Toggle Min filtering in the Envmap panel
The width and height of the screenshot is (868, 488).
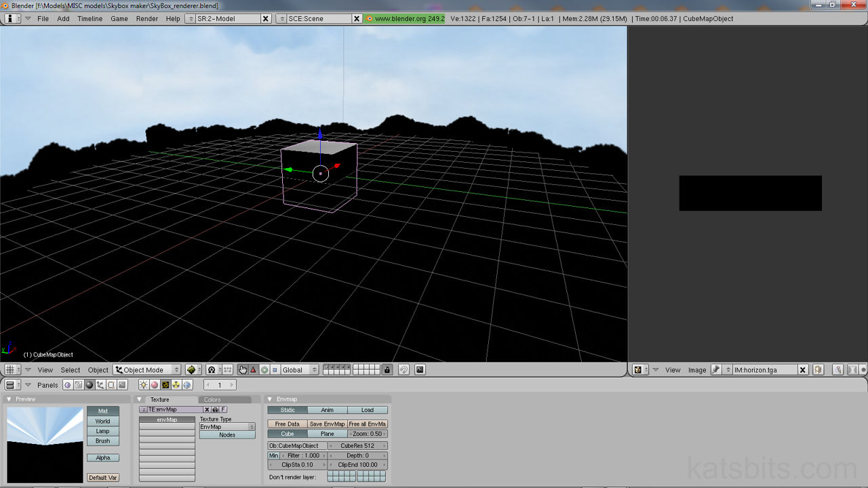point(273,456)
